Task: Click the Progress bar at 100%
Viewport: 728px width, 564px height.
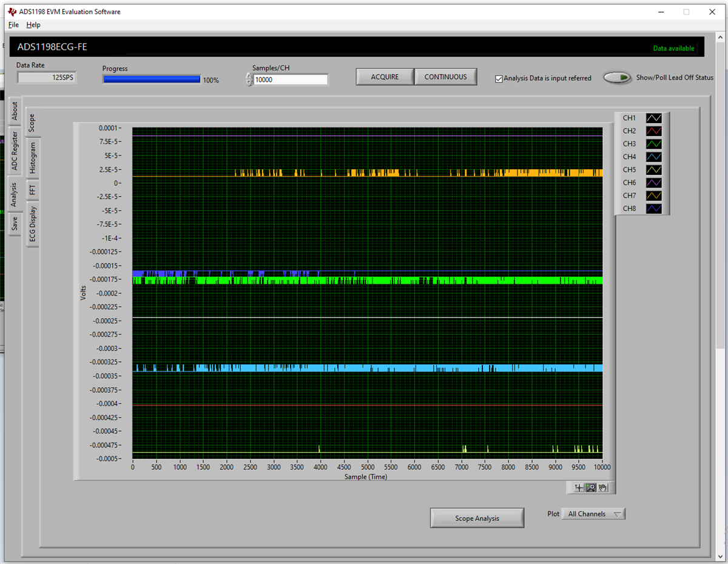Action: click(x=152, y=79)
